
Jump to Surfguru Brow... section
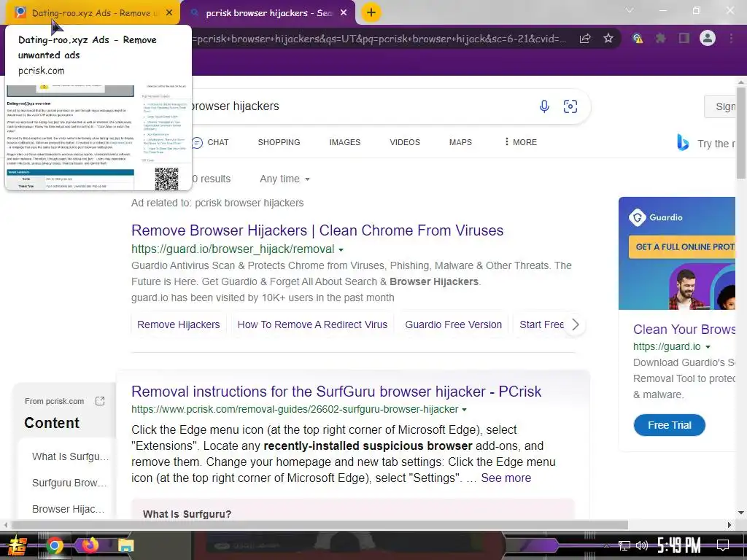[69, 483]
